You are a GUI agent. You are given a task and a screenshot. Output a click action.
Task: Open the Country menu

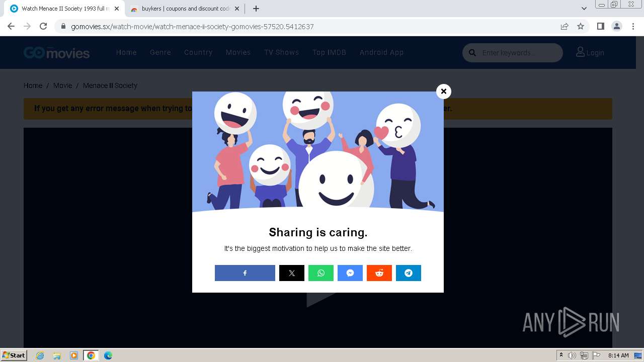coord(198,52)
